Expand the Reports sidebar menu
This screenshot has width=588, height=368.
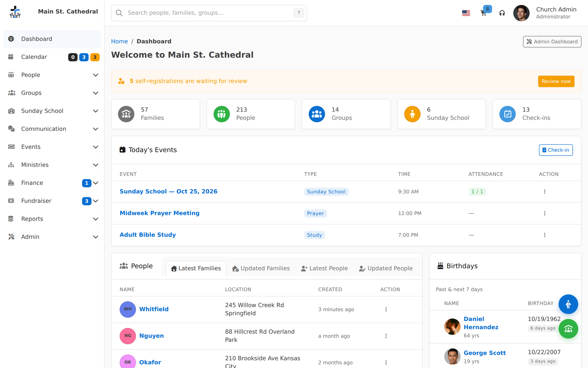(x=52, y=219)
